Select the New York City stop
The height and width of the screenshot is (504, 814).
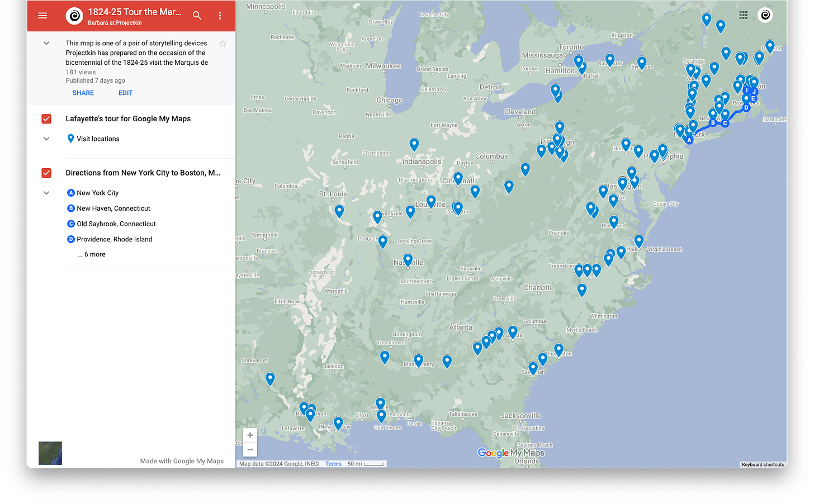pyautogui.click(x=98, y=193)
